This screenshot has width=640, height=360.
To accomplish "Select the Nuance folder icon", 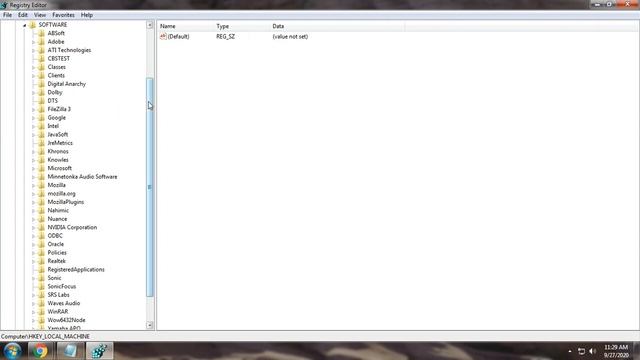I will click(x=41, y=219).
